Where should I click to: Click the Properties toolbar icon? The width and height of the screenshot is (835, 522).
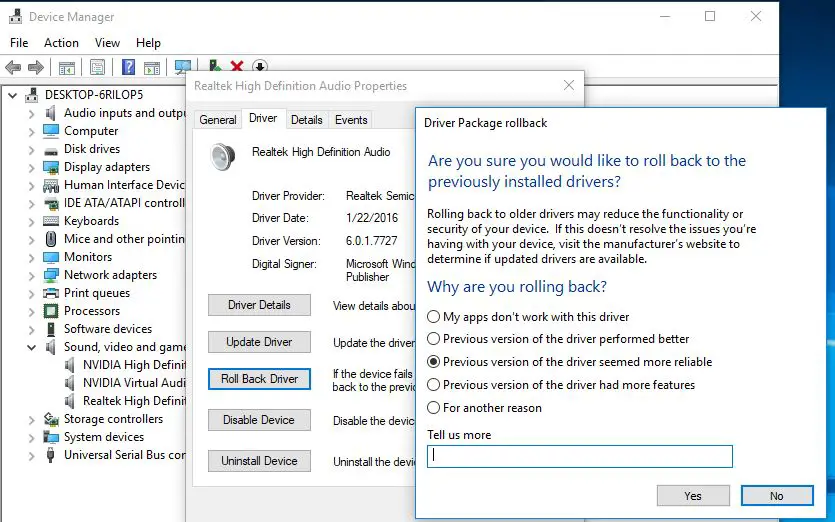pos(97,68)
